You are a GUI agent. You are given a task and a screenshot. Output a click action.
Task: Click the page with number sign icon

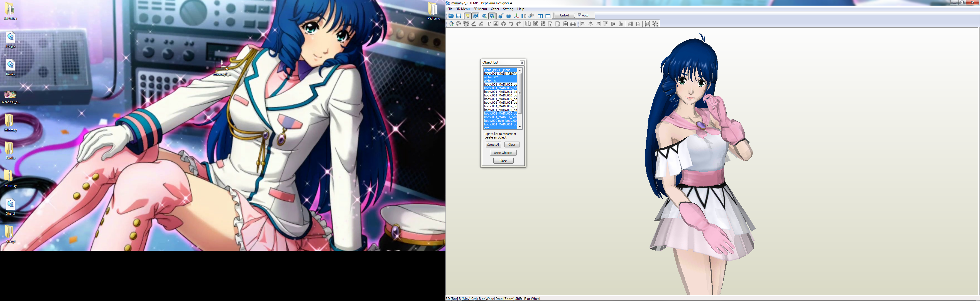pos(550,24)
